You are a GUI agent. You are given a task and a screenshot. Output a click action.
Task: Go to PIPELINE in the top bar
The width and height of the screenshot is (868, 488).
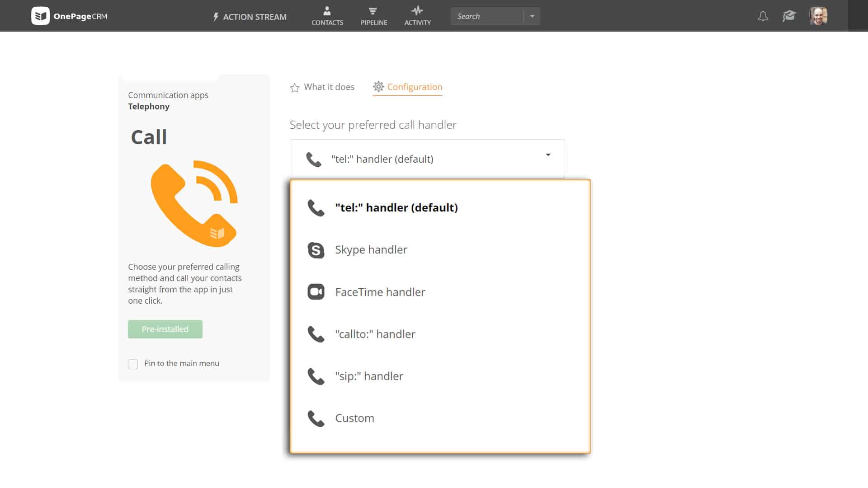374,16
